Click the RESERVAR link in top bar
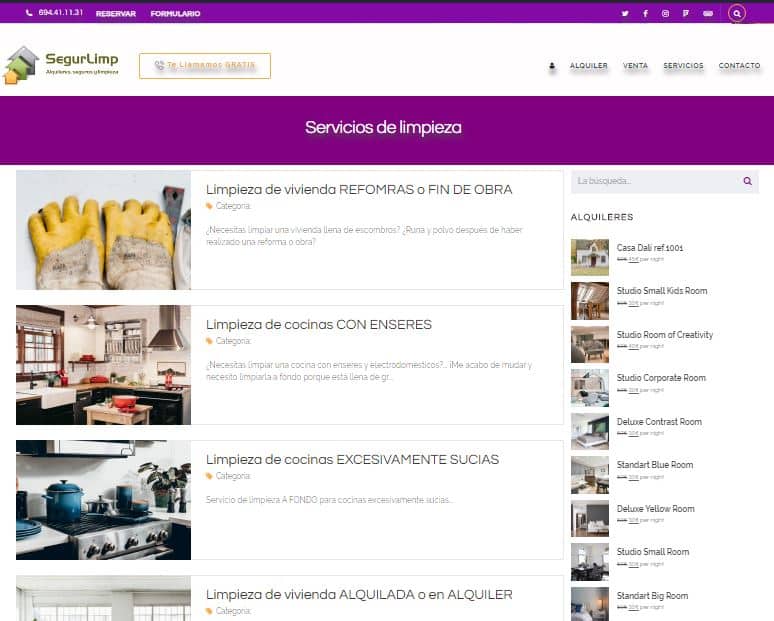This screenshot has height=621, width=774. tap(116, 14)
